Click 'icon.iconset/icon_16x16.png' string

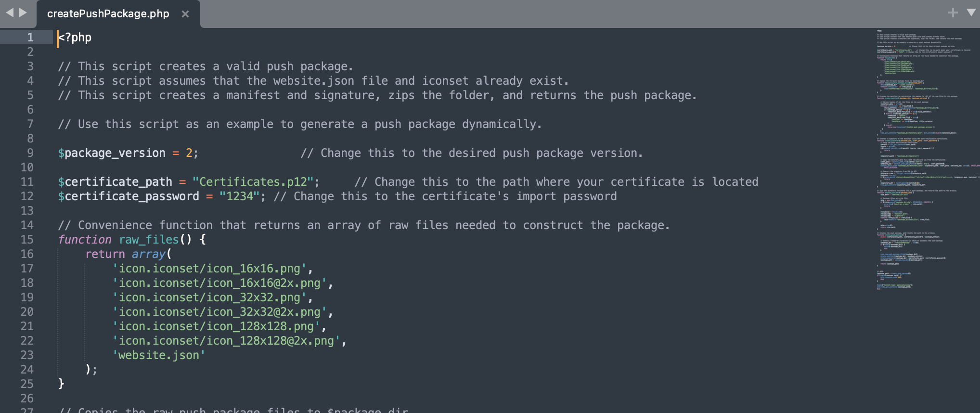click(x=209, y=269)
